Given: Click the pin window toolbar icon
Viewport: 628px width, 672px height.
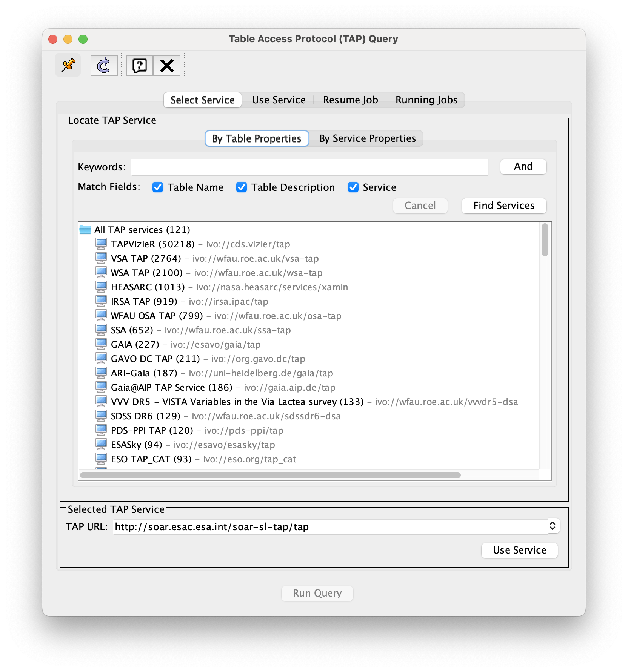Looking at the screenshot, I should click(68, 65).
